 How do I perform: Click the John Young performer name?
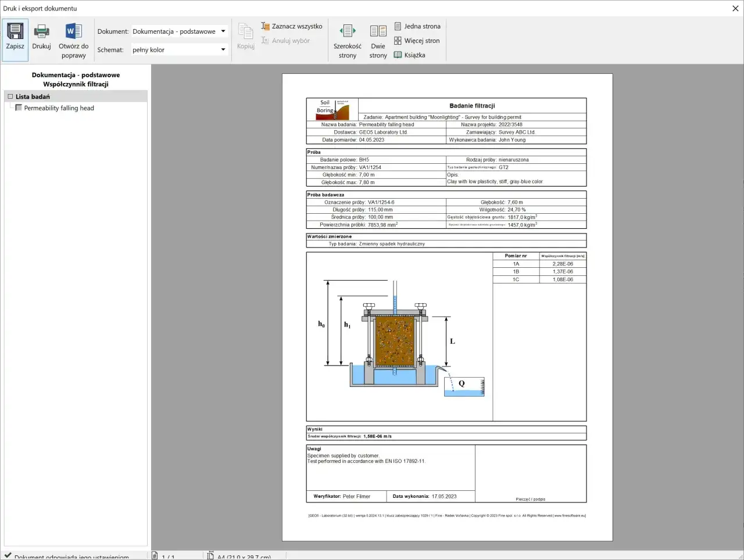512,139
